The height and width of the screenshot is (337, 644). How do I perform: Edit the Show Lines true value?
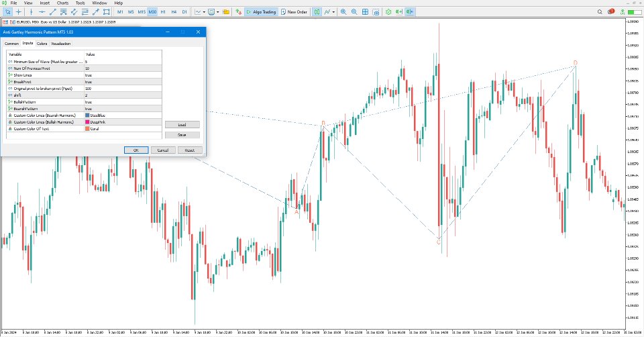click(123, 75)
